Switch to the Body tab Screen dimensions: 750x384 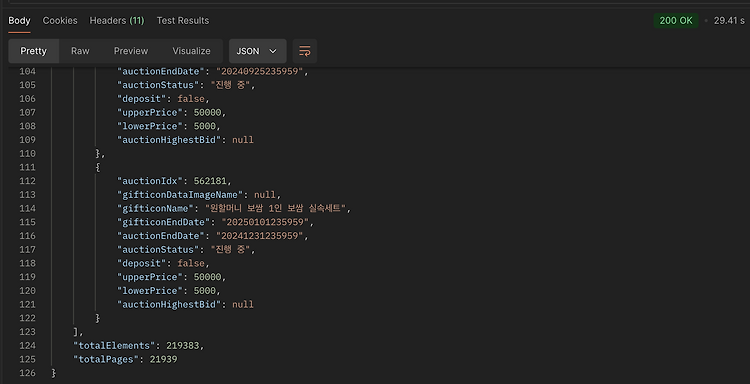coord(19,21)
